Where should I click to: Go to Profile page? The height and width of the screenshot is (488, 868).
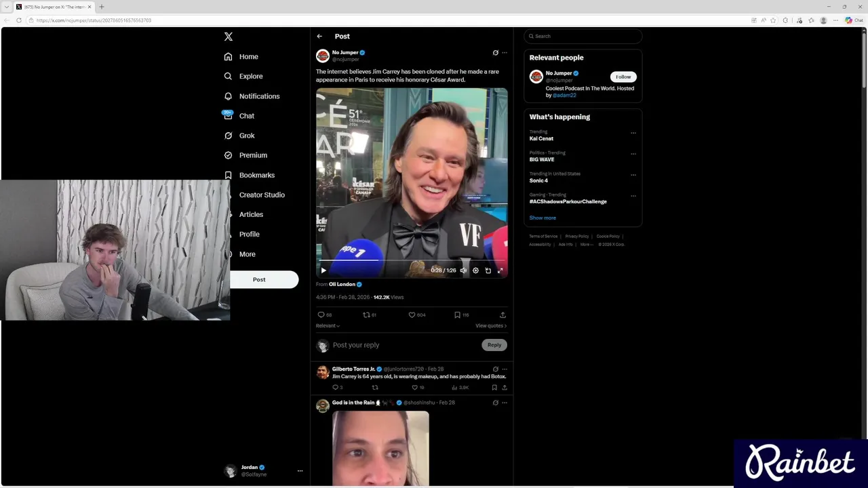pyautogui.click(x=249, y=234)
